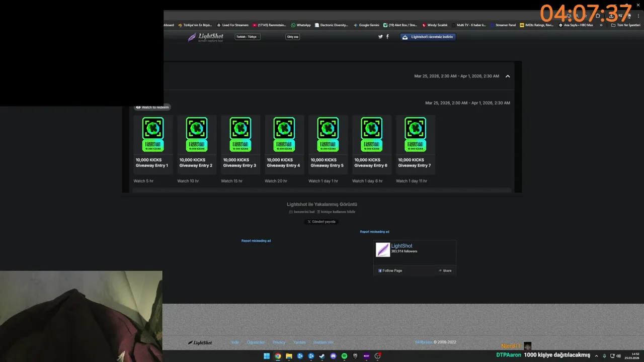Click the Giriş yap login button

pos(292,37)
